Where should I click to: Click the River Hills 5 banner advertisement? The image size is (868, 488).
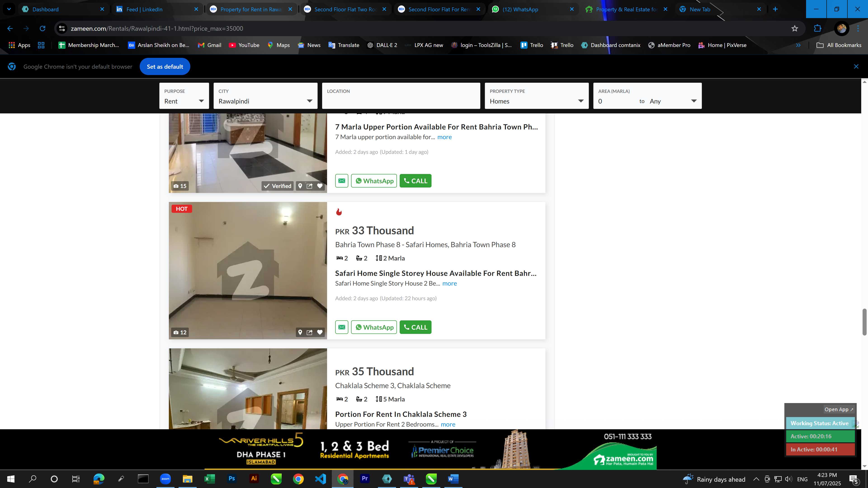431,450
